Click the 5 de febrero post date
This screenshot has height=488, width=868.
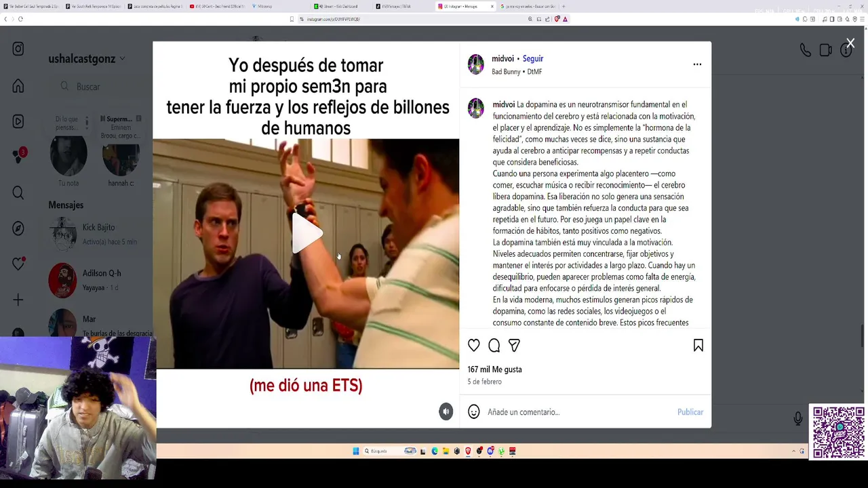point(484,382)
